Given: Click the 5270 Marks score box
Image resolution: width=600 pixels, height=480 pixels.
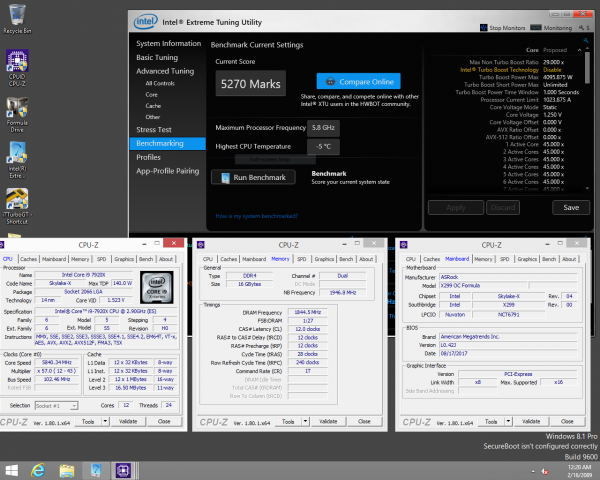Looking at the screenshot, I should pos(251,83).
